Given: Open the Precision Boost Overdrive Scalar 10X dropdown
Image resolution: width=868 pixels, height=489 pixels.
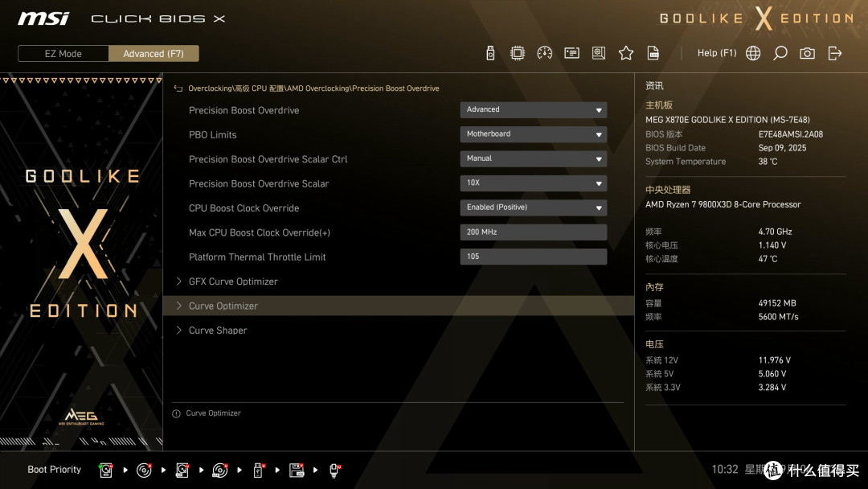Looking at the screenshot, I should (x=533, y=183).
